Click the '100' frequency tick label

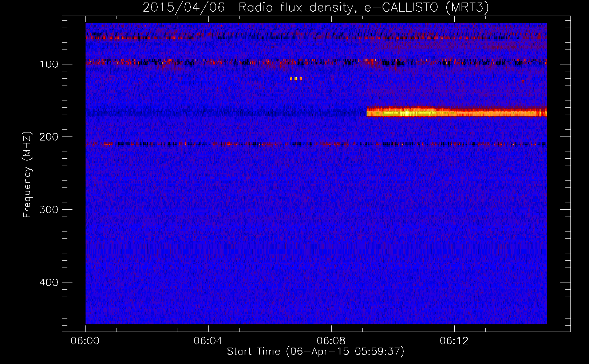[x=49, y=64]
